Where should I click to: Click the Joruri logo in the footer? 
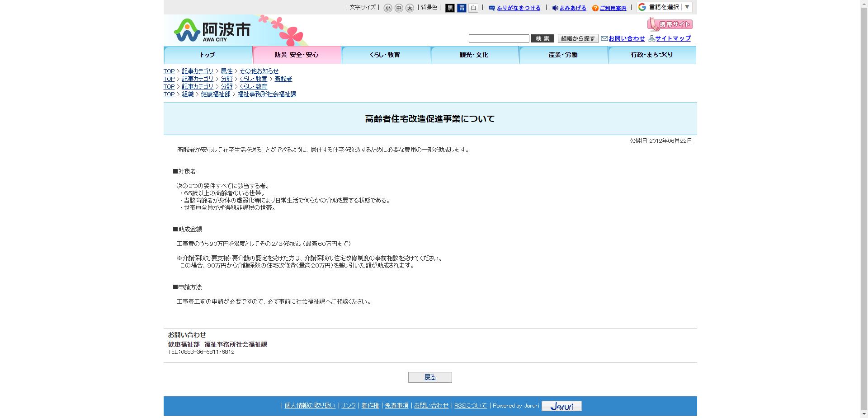[x=561, y=406]
